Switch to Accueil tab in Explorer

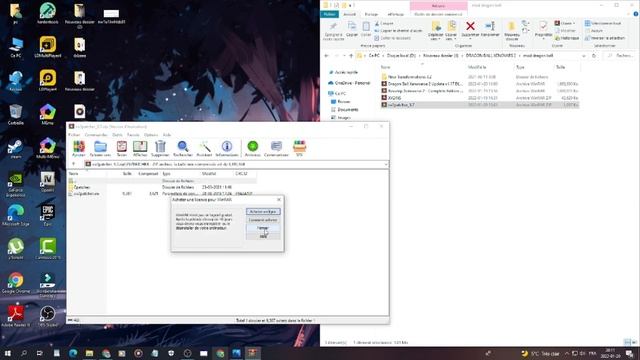(349, 14)
